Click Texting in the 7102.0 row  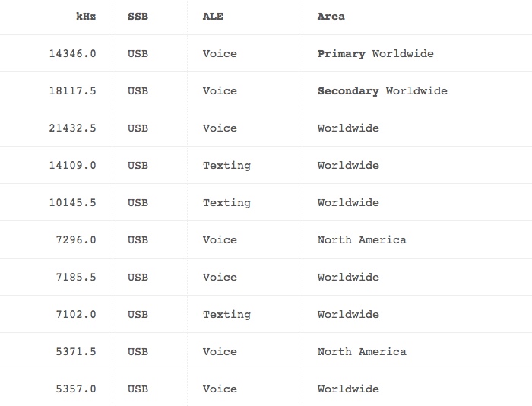point(226,315)
